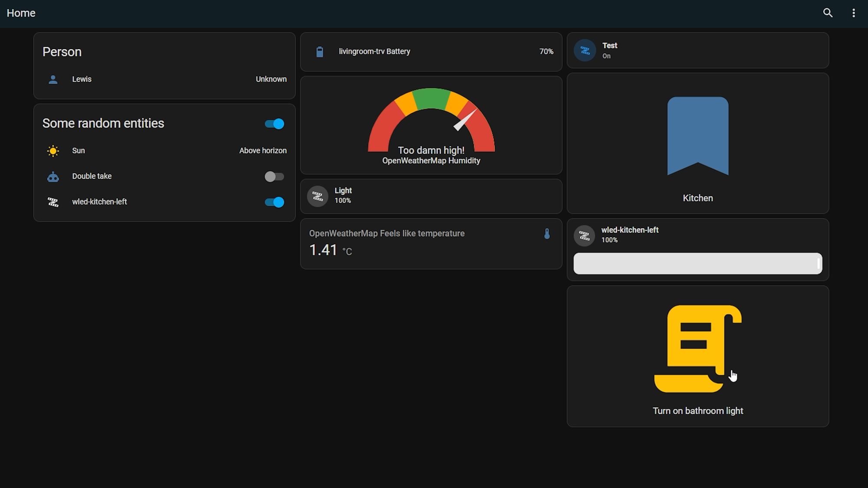Open the Lewis person row
Image resolution: width=868 pixels, height=488 pixels.
pyautogui.click(x=164, y=79)
